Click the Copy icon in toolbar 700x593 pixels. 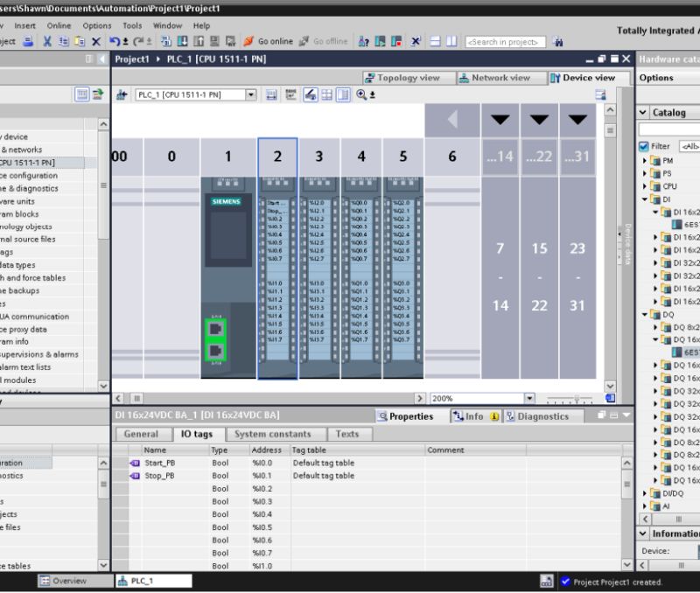pyautogui.click(x=63, y=41)
